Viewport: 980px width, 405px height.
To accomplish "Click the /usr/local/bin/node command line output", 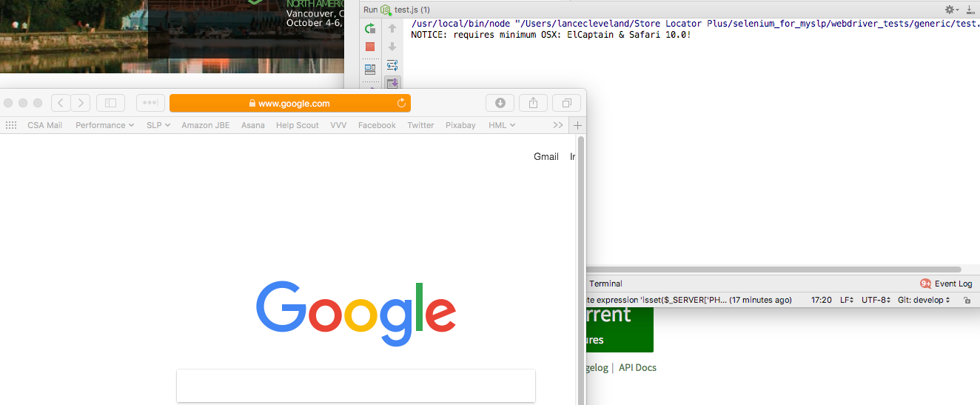I will [x=694, y=24].
